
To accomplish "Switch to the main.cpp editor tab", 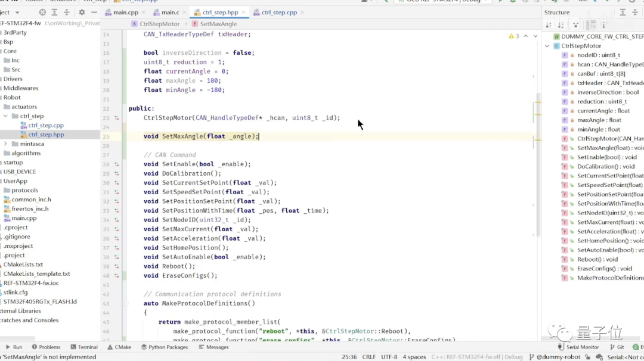I will [125, 13].
